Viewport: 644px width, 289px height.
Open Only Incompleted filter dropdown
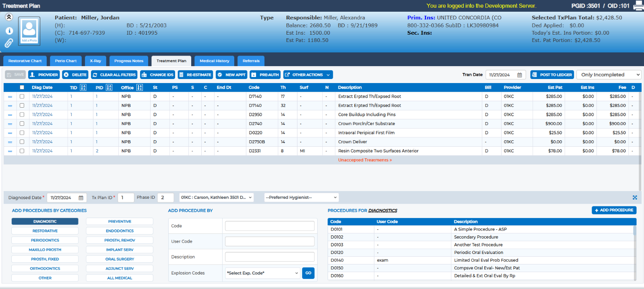click(x=609, y=75)
